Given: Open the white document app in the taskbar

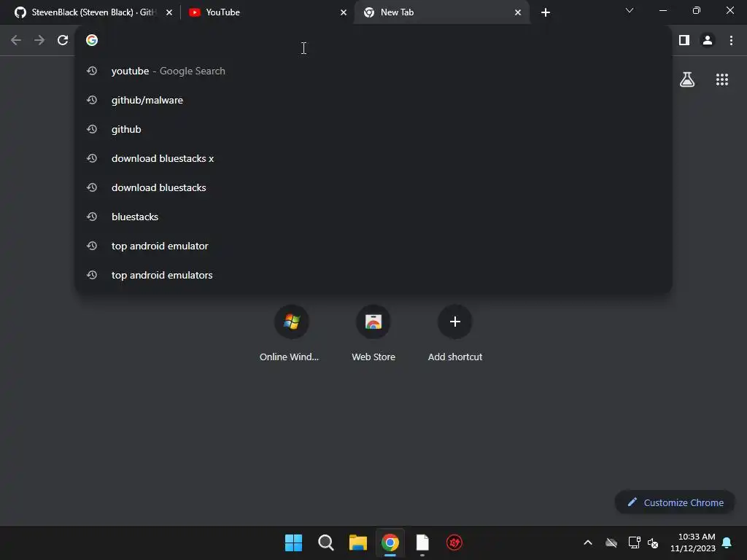Looking at the screenshot, I should click(x=422, y=542).
